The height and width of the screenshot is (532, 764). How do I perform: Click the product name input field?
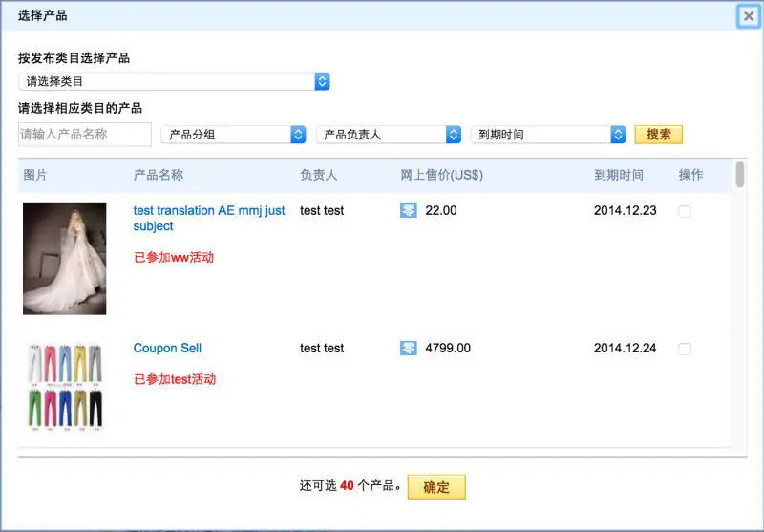pos(85,135)
